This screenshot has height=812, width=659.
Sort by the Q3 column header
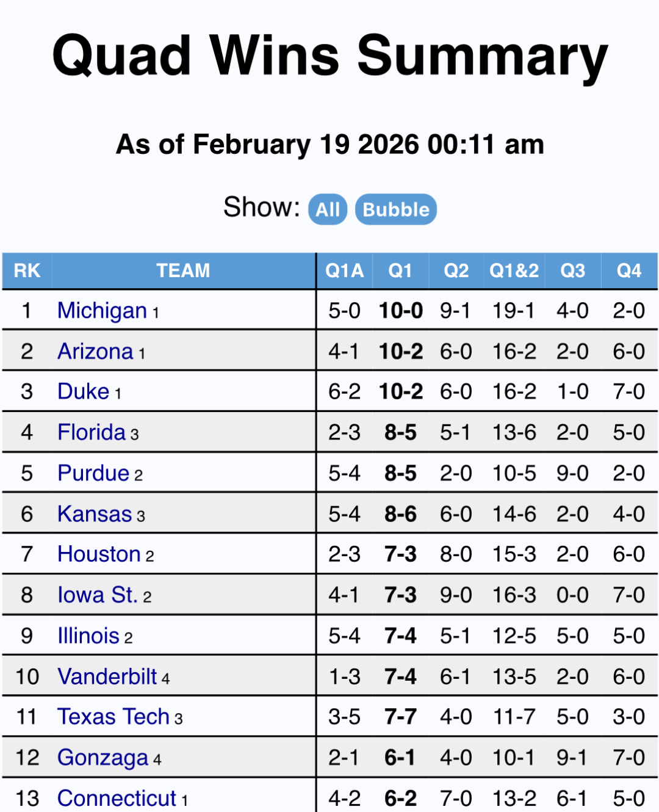pos(572,270)
